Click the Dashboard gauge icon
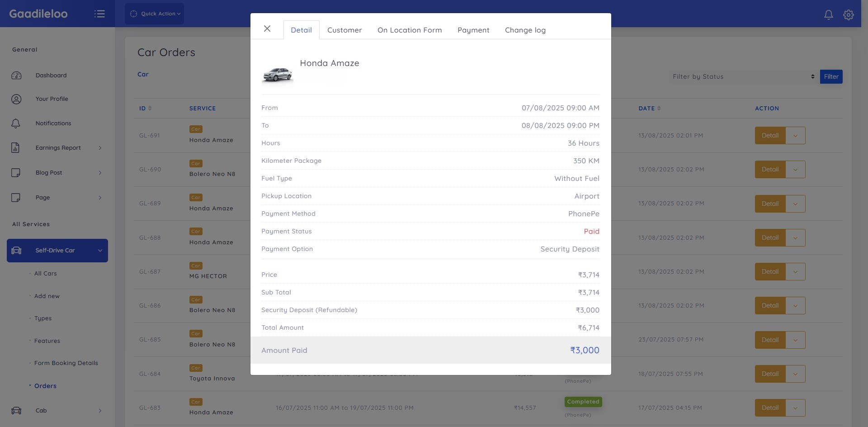 click(16, 76)
